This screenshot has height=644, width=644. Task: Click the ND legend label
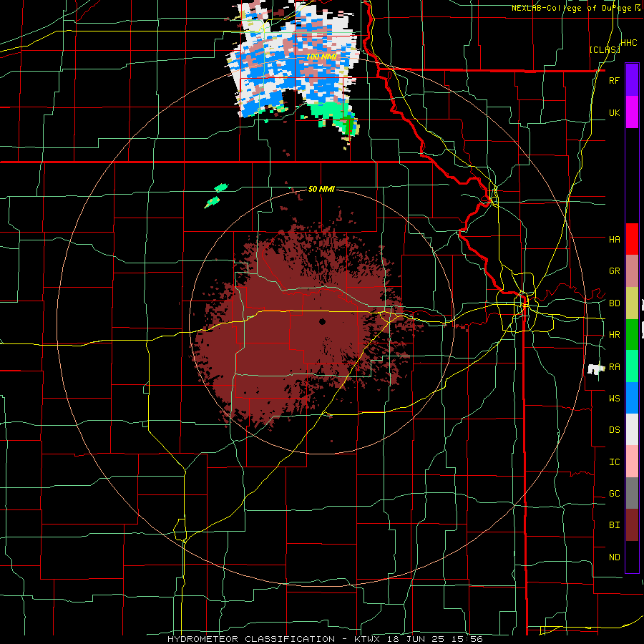[614, 557]
